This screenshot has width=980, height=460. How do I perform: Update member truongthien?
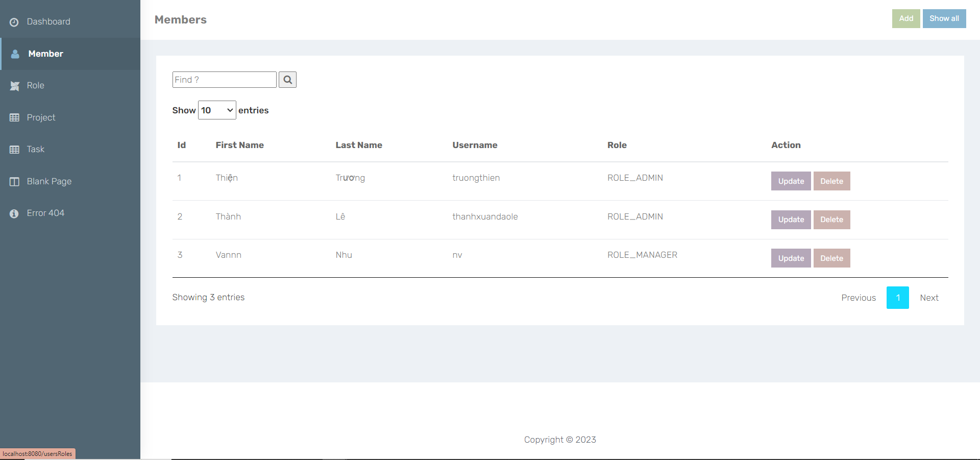(x=790, y=181)
